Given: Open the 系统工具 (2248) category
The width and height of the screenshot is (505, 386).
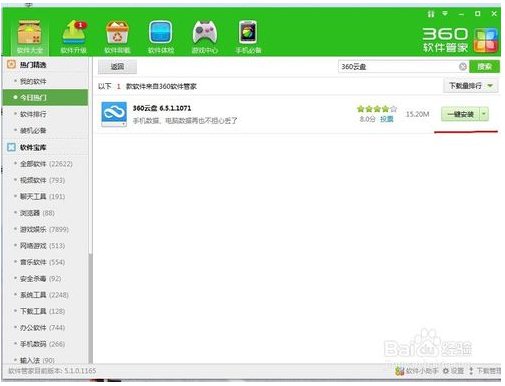Looking at the screenshot, I should [45, 295].
